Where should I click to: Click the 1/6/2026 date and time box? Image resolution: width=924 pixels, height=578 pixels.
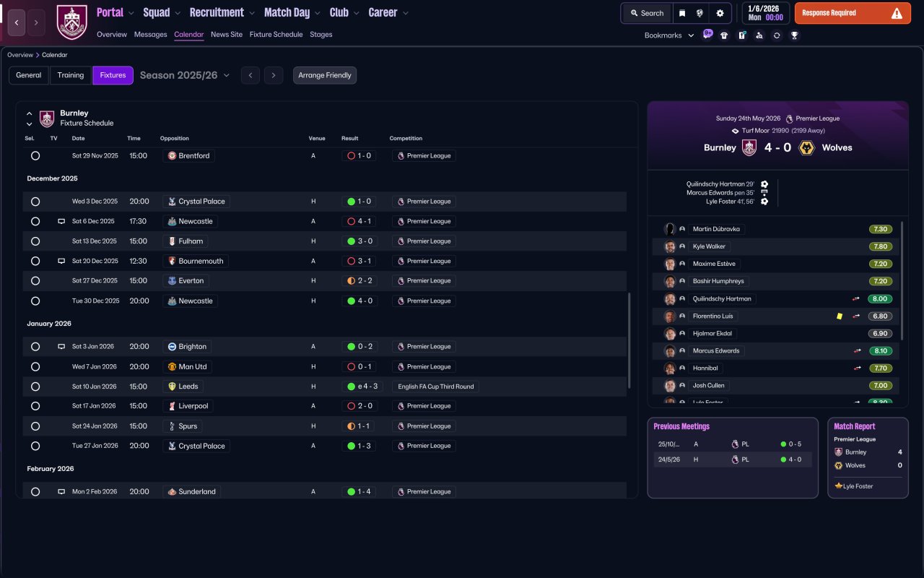[765, 13]
